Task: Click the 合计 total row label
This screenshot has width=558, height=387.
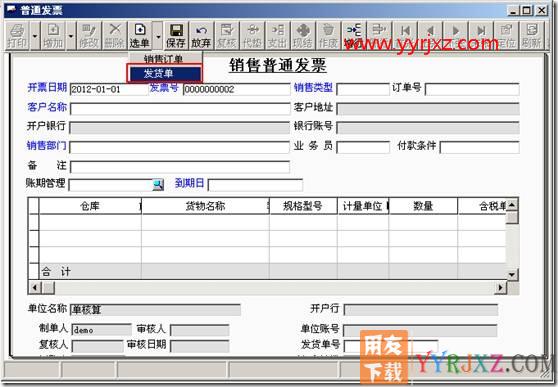Action: (56, 272)
